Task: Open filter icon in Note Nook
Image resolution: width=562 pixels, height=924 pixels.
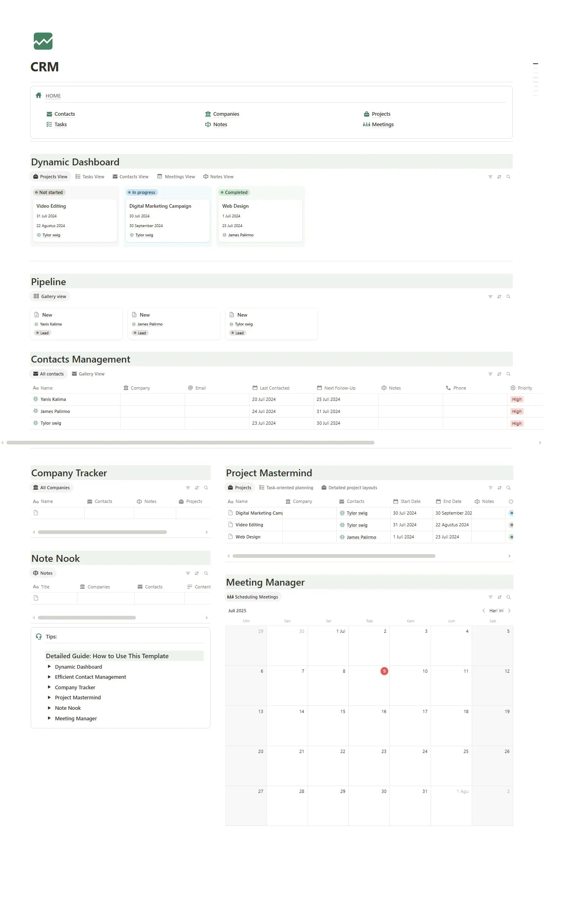Action: pyautogui.click(x=188, y=573)
